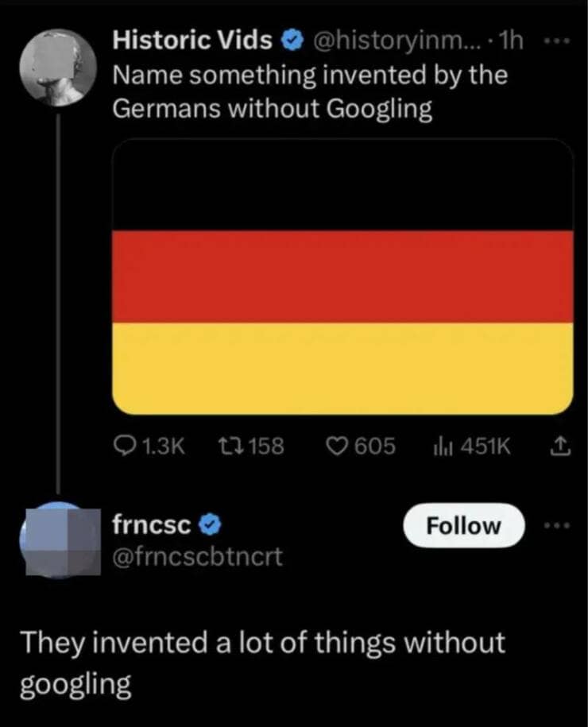
Task: Open the Historic Vids profile avatar
Action: (x=59, y=67)
